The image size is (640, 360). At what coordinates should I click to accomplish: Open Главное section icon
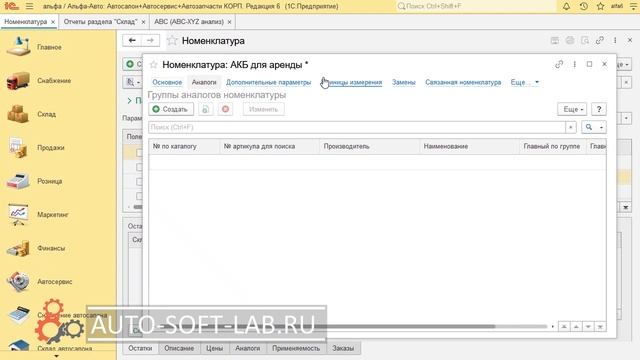tap(18, 47)
